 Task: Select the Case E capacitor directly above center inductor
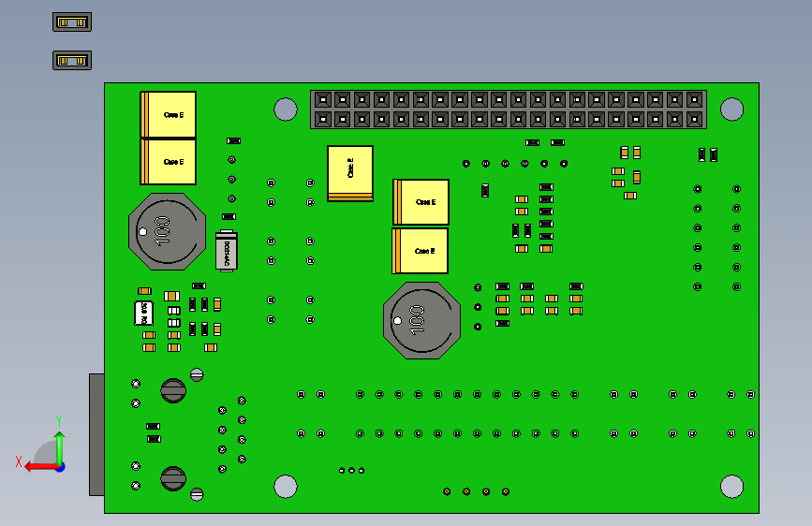420,251
